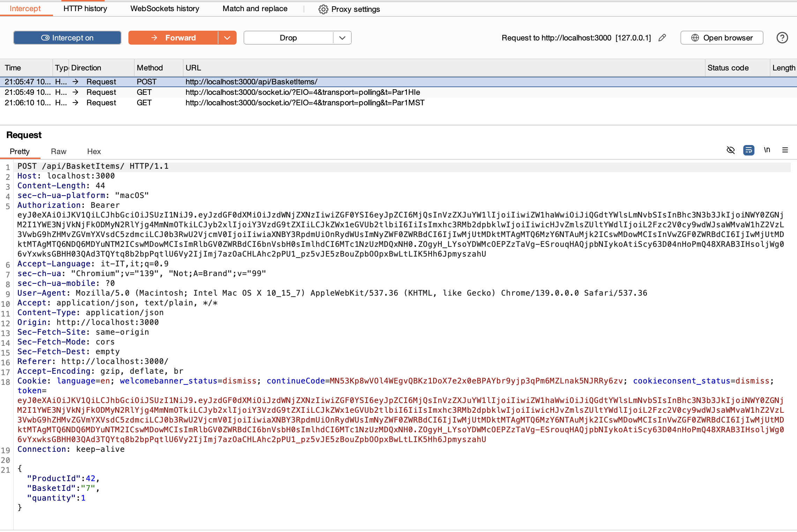797x532 pixels.
Task: Select second socket.io GET request row
Action: 305,103
